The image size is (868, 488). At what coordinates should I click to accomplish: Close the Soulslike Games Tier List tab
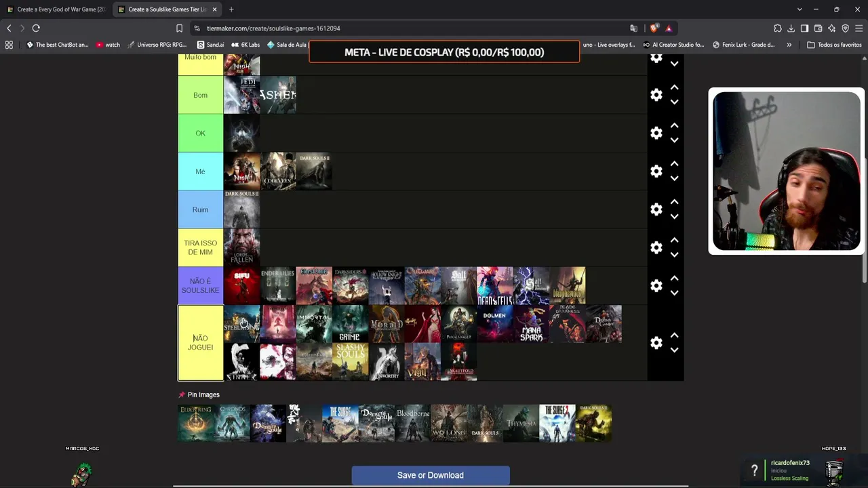[x=215, y=9]
